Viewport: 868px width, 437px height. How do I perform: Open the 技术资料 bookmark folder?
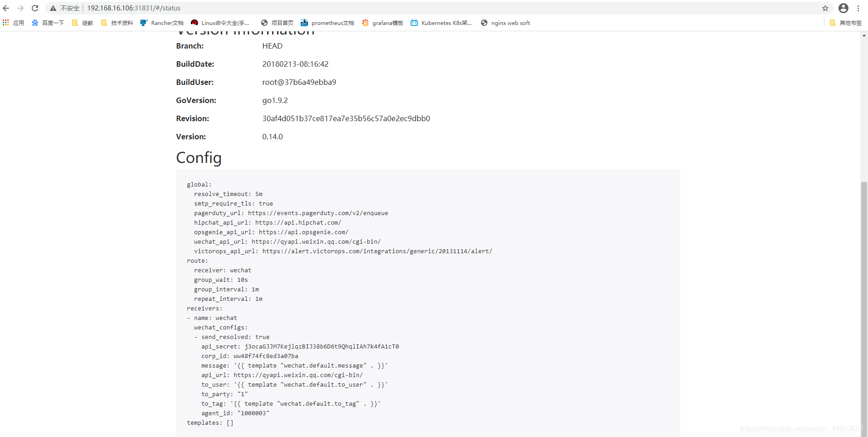[x=117, y=23]
